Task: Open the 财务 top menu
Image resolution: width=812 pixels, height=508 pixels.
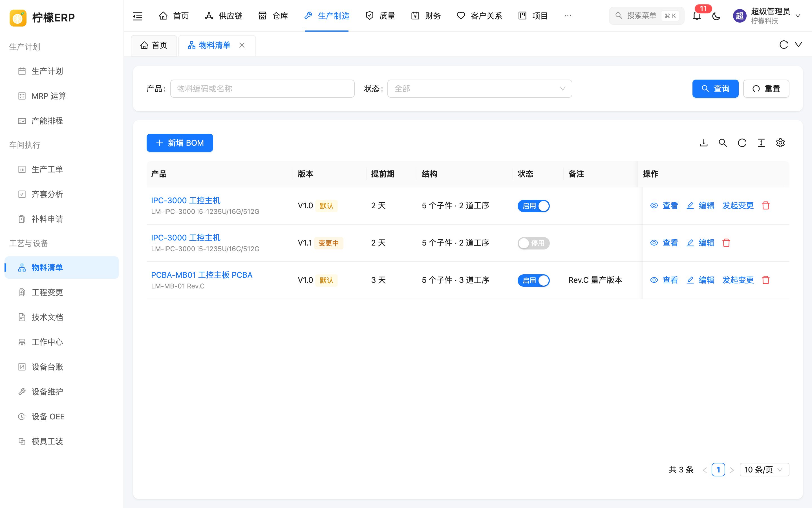Action: (426, 16)
